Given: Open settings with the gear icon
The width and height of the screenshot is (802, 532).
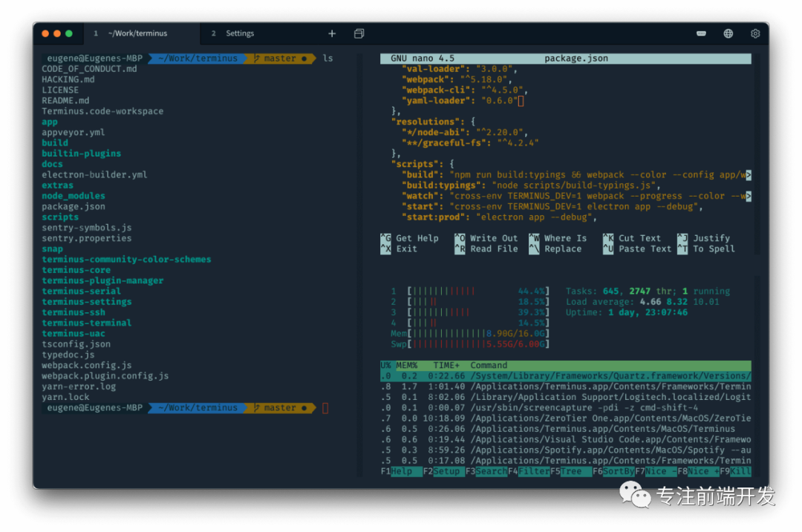Looking at the screenshot, I should pos(755,33).
